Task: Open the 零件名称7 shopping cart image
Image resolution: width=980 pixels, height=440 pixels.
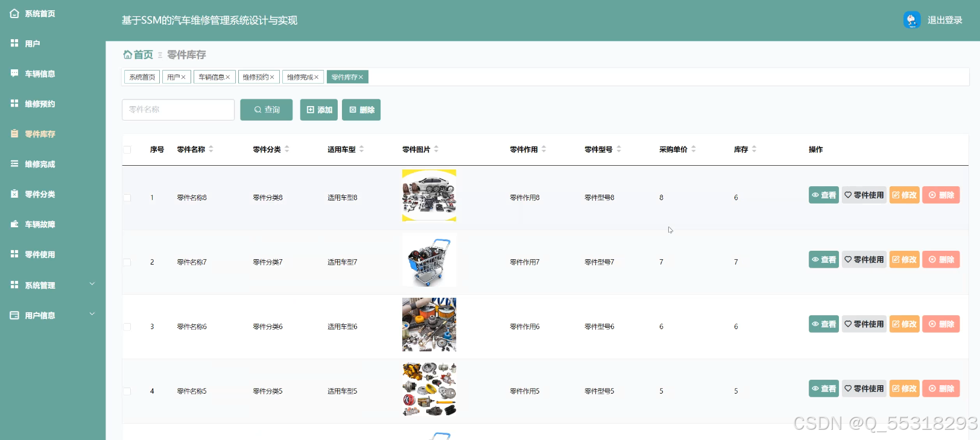Action: coord(429,260)
